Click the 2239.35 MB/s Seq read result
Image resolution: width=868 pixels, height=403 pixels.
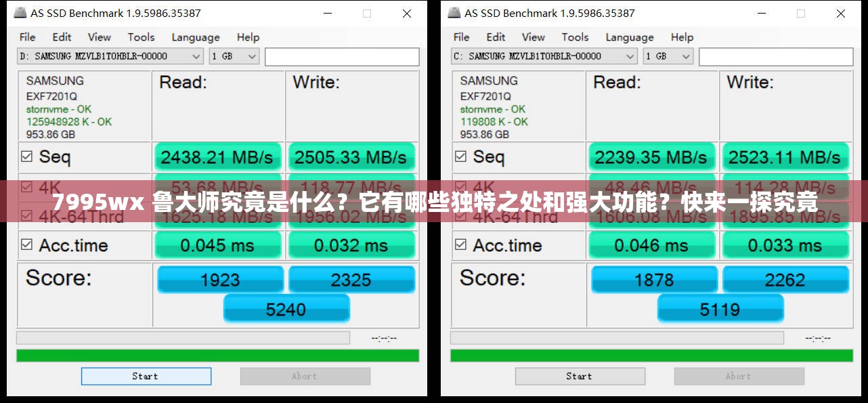(651, 157)
